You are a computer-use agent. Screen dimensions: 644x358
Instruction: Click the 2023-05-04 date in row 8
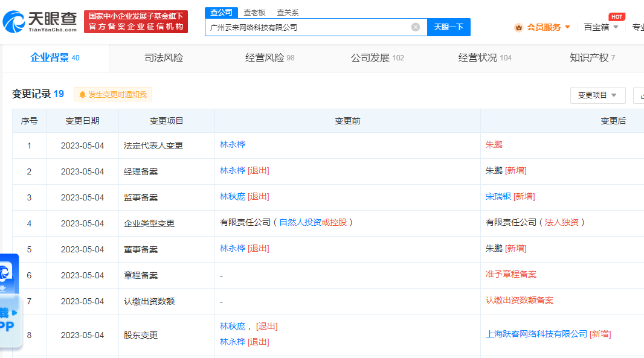[82, 336]
